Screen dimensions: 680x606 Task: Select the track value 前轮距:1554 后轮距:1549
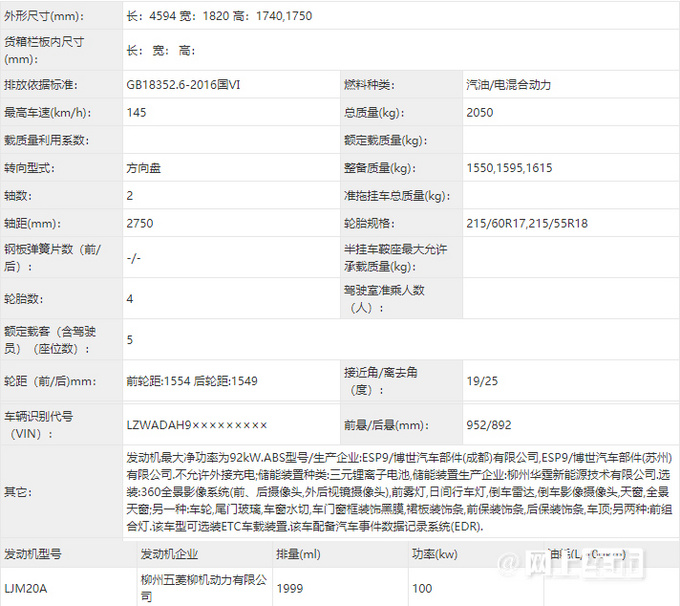pos(192,381)
